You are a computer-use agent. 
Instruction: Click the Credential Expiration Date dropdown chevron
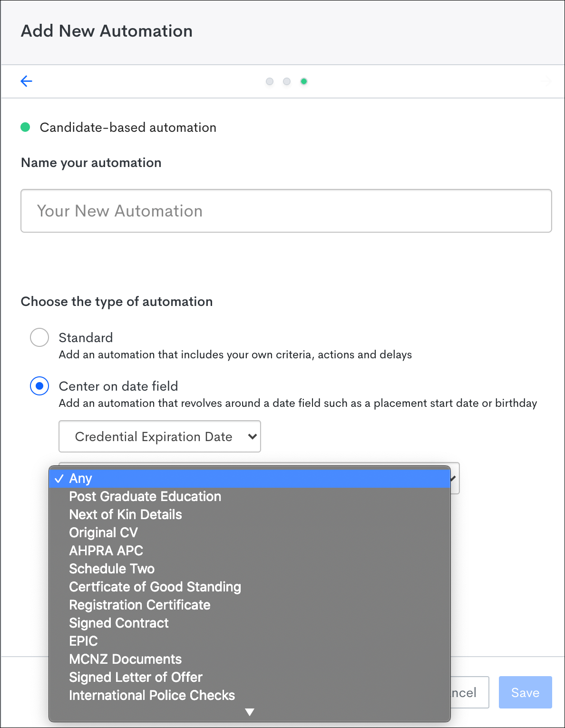[x=253, y=436]
